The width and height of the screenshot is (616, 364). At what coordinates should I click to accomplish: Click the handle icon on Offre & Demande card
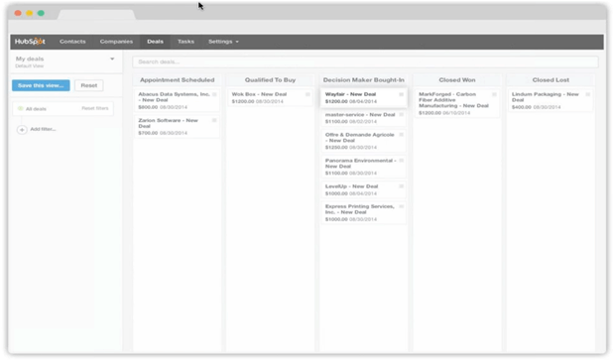click(402, 134)
